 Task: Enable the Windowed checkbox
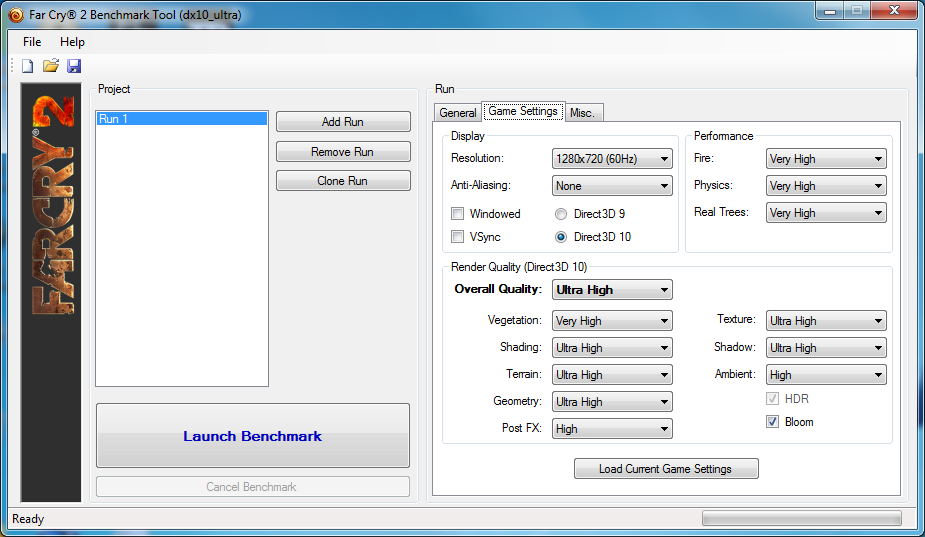click(457, 214)
